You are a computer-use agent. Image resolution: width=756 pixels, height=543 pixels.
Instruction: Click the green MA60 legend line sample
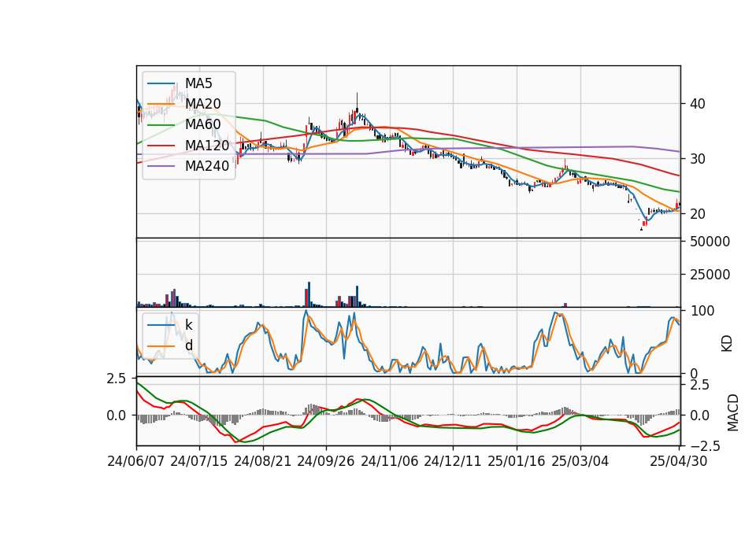pos(161,124)
